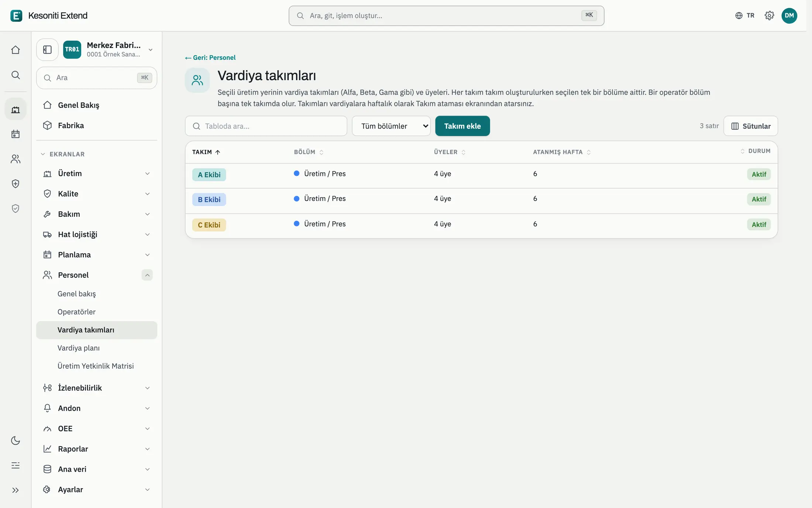This screenshot has width=812, height=508.
Task: Click the DM user avatar
Action: pos(789,16)
